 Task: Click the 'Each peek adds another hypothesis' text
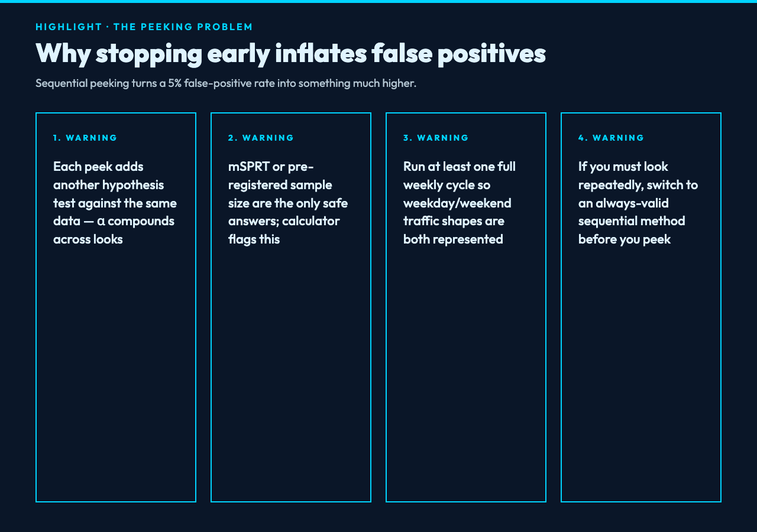coord(108,176)
